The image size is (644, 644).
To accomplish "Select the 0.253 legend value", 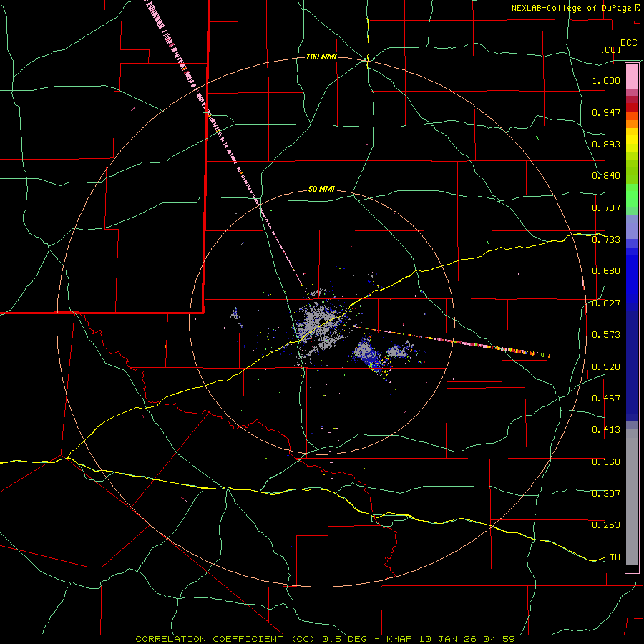I will click(606, 525).
